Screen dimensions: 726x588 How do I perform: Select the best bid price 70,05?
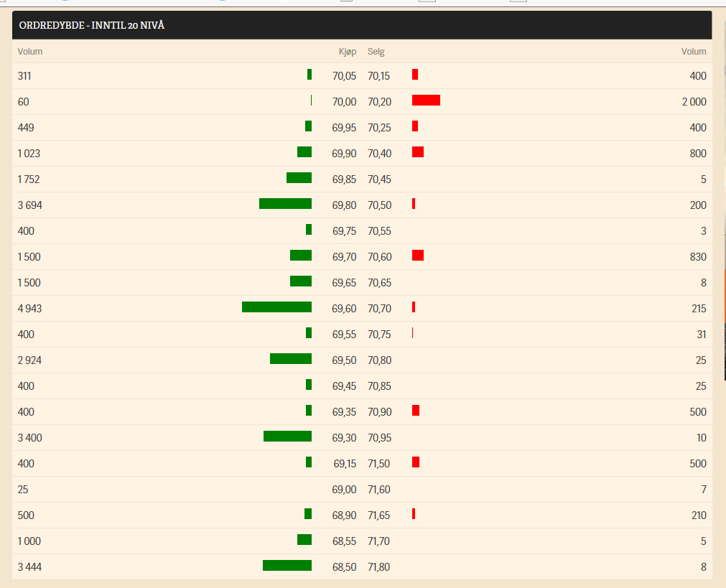point(344,76)
